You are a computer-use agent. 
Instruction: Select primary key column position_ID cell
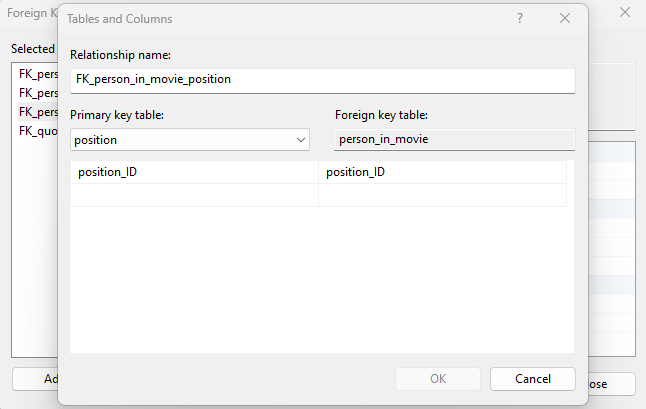pos(194,172)
